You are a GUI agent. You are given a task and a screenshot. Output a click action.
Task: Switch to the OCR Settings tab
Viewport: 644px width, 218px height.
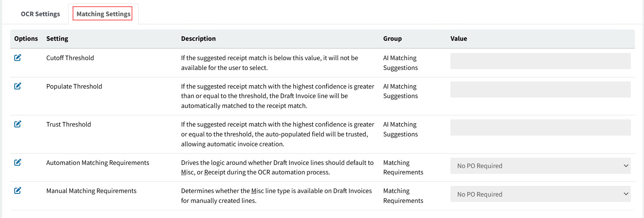pyautogui.click(x=40, y=14)
